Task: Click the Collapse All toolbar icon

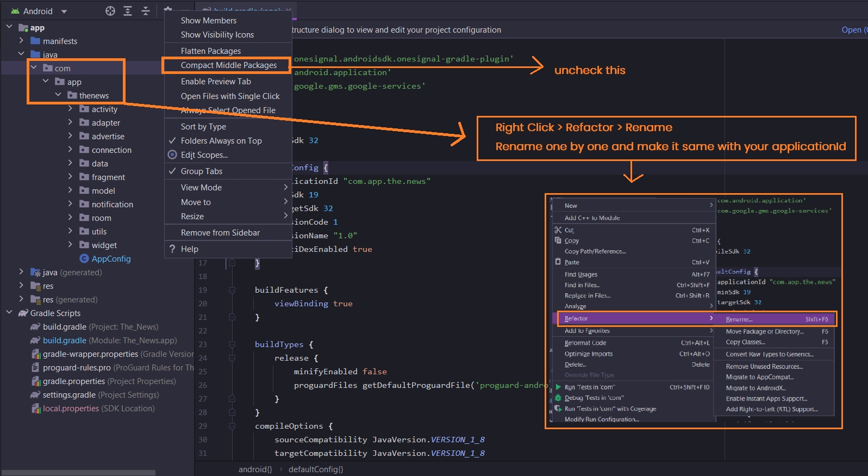Action: click(x=146, y=11)
